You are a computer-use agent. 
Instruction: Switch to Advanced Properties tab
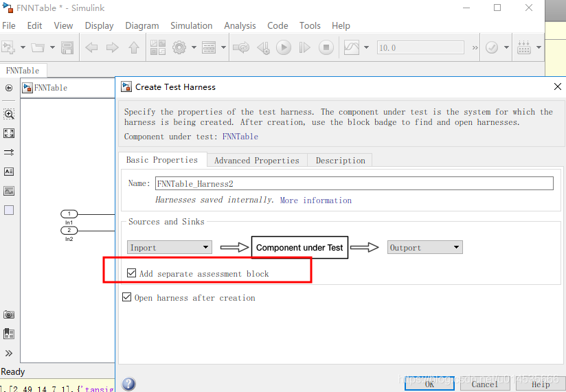coord(257,161)
